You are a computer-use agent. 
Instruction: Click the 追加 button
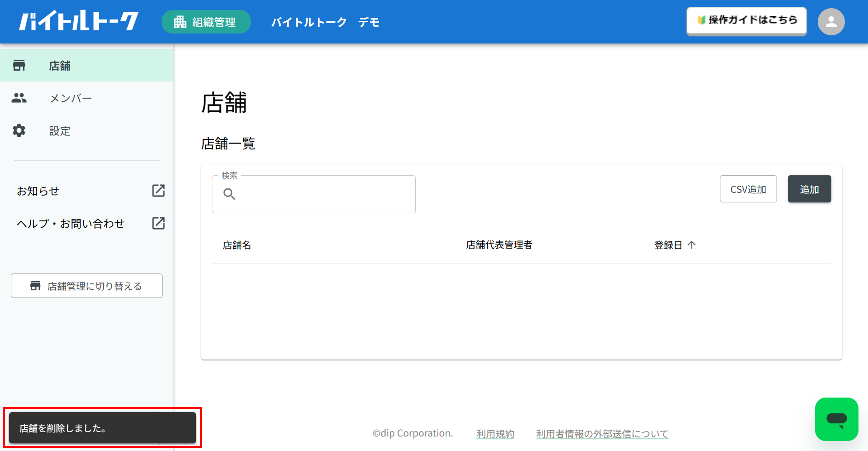click(809, 189)
